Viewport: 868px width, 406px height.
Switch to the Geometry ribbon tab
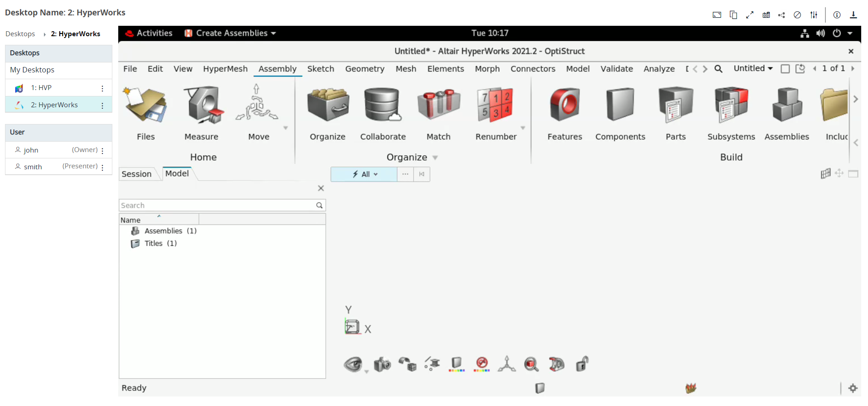365,69
